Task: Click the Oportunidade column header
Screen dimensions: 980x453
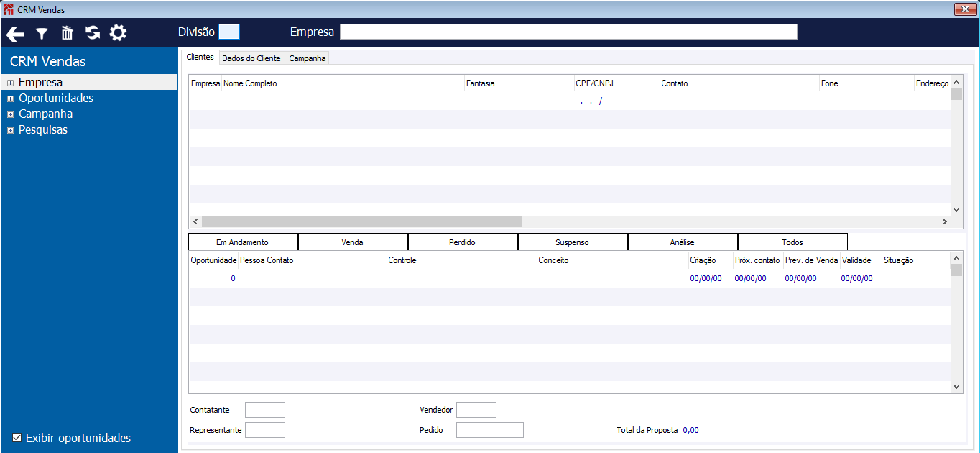Action: pos(213,260)
